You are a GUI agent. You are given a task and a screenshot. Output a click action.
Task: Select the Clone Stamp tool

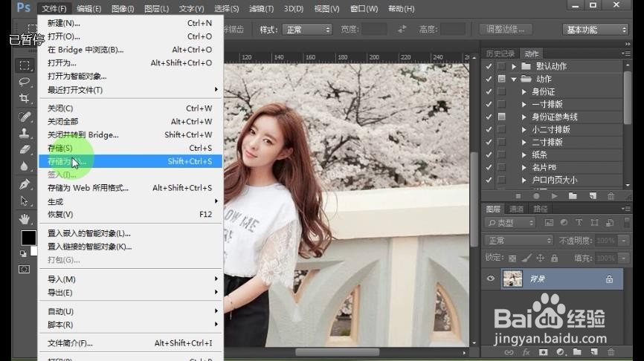tap(25, 133)
